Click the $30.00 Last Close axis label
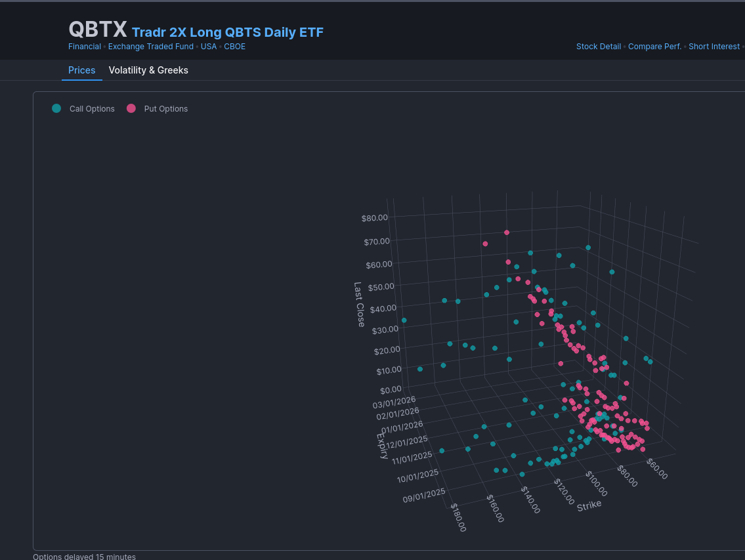Image resolution: width=745 pixels, height=560 pixels. [x=385, y=330]
